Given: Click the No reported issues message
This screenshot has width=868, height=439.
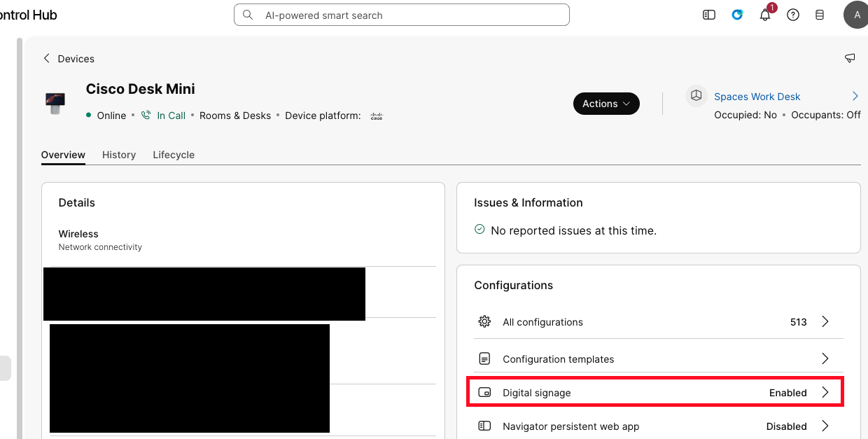Looking at the screenshot, I should coord(574,230).
